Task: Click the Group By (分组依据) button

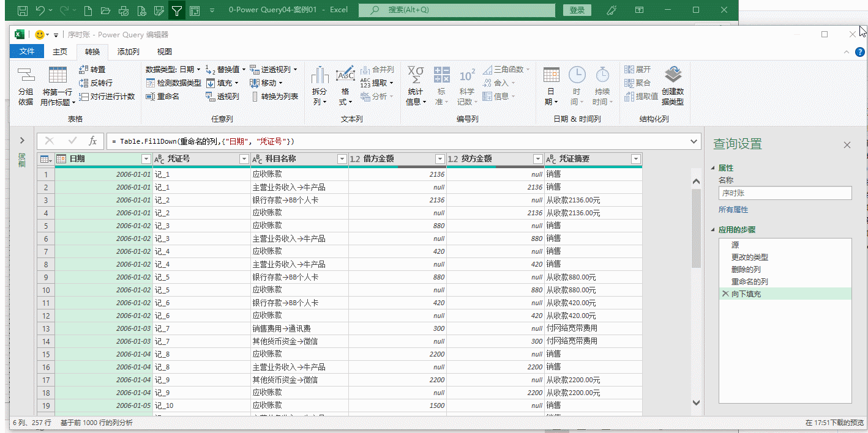Action: coord(25,86)
